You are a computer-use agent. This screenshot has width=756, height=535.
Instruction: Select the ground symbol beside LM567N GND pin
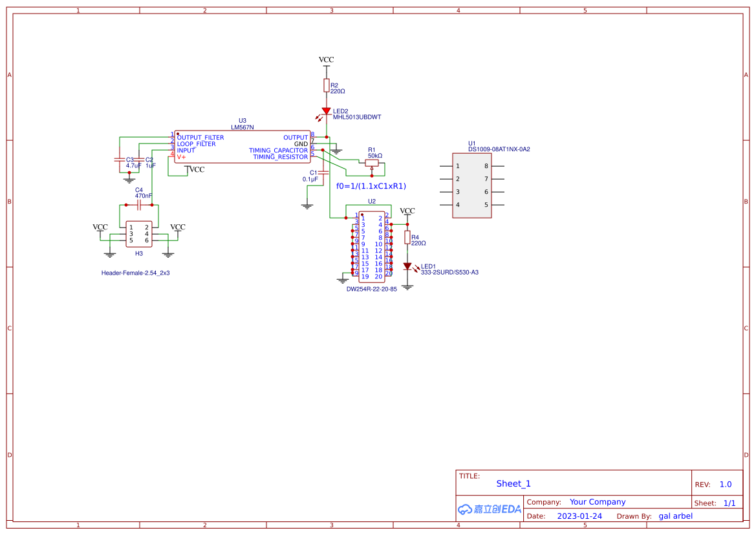(x=336, y=151)
